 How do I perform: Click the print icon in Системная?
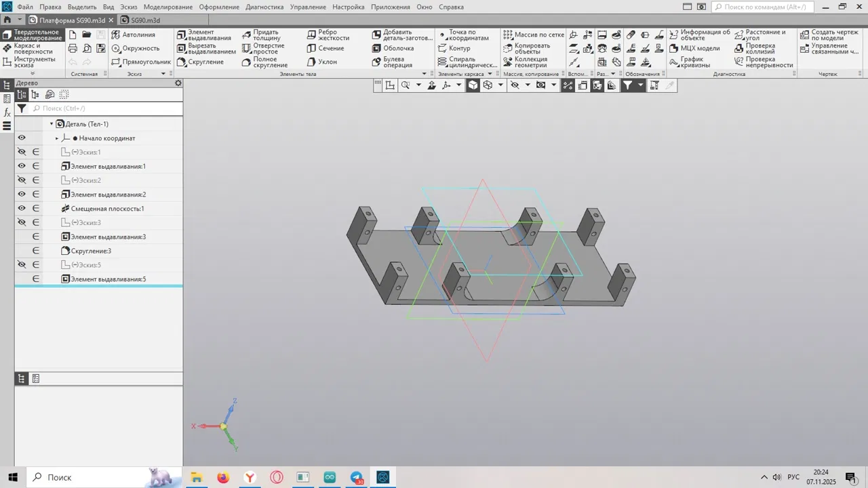point(73,48)
